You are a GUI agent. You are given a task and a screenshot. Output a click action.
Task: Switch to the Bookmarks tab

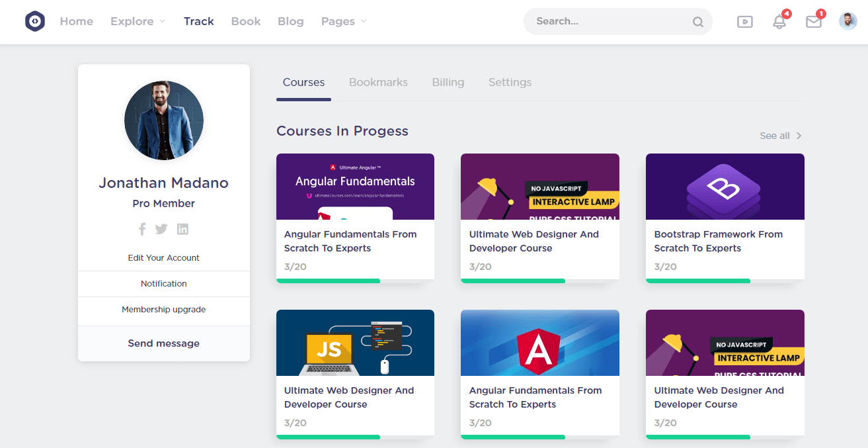(x=378, y=83)
